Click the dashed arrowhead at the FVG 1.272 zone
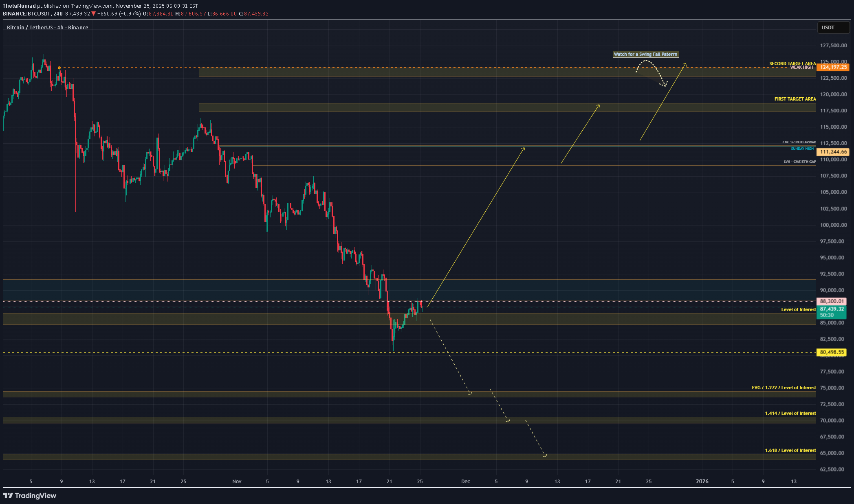The image size is (854, 504). point(470,394)
